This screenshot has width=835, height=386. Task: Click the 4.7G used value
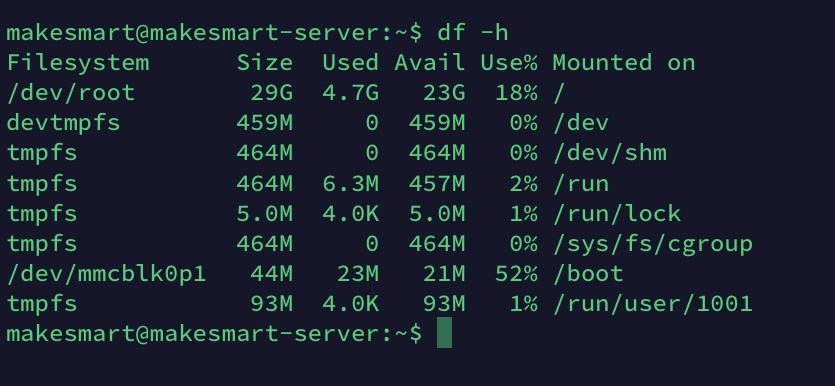coord(350,93)
